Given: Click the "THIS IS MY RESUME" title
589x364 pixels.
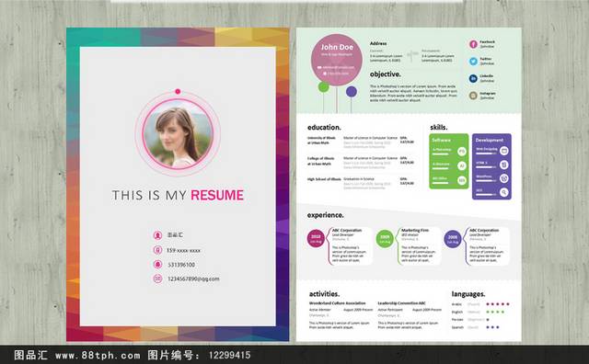Looking at the screenshot, I should tap(178, 195).
